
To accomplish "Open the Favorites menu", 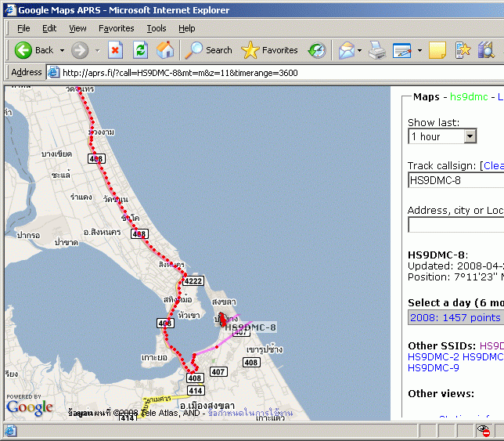I will 116,28.
